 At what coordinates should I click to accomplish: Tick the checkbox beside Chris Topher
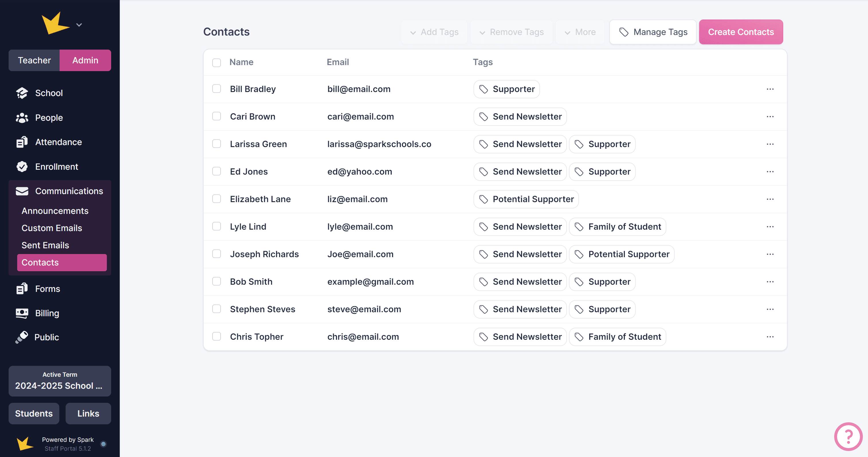pos(217,337)
